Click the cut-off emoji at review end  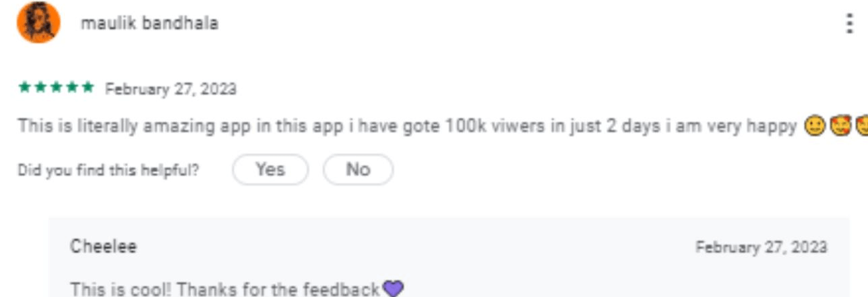point(862,126)
